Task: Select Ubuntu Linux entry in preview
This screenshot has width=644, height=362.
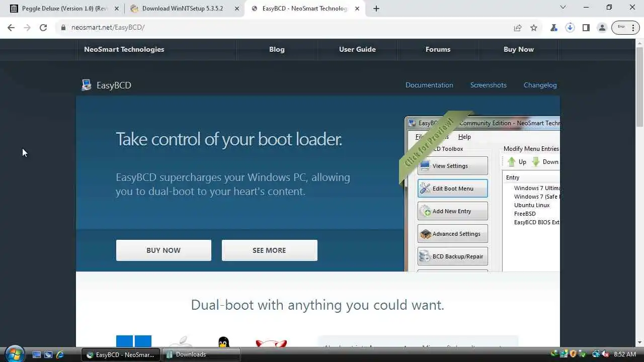Action: pyautogui.click(x=532, y=205)
